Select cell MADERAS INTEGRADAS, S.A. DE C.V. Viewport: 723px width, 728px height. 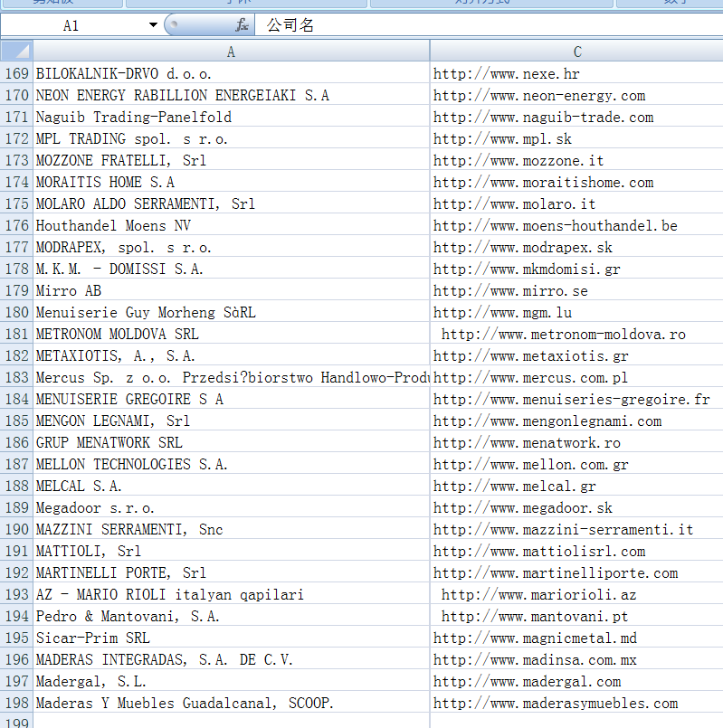(232, 659)
